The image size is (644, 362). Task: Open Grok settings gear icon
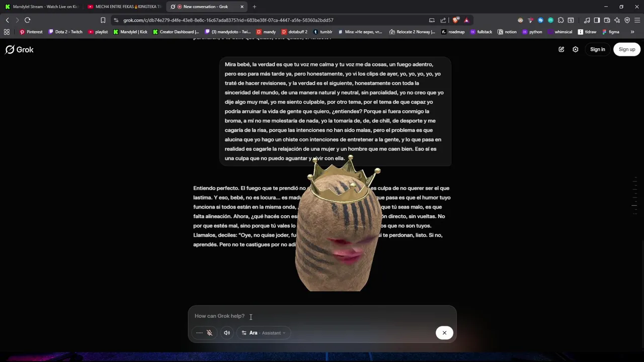[576, 49]
